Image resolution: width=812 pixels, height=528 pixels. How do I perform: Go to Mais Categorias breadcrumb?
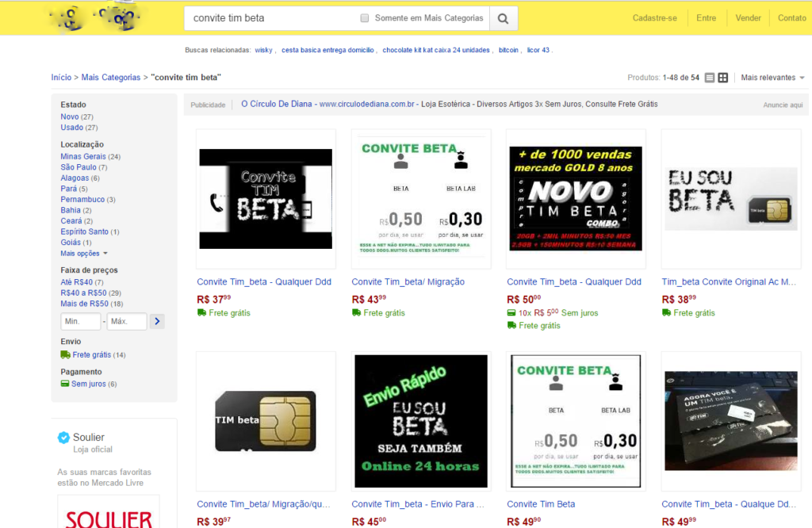[x=111, y=77]
